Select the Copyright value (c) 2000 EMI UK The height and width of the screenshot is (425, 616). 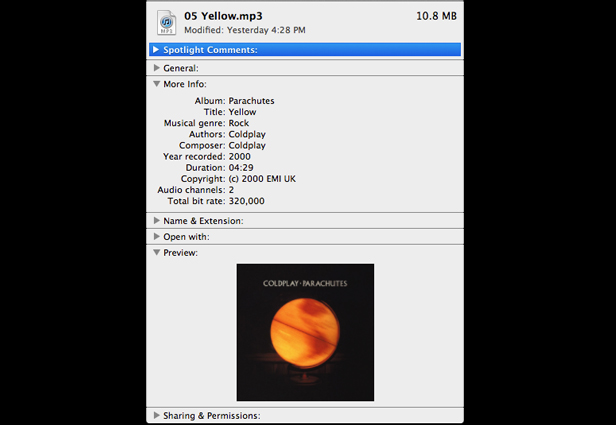(x=262, y=179)
